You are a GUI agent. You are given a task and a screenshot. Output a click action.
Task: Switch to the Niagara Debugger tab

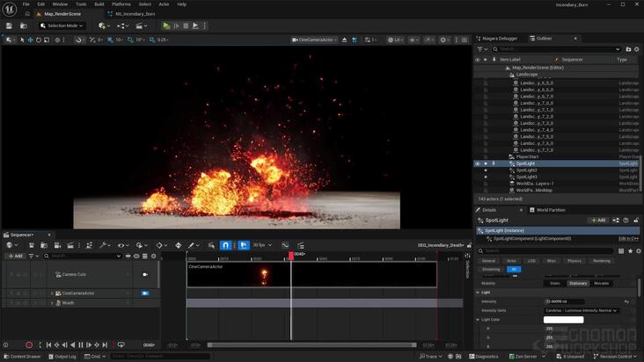(496, 38)
